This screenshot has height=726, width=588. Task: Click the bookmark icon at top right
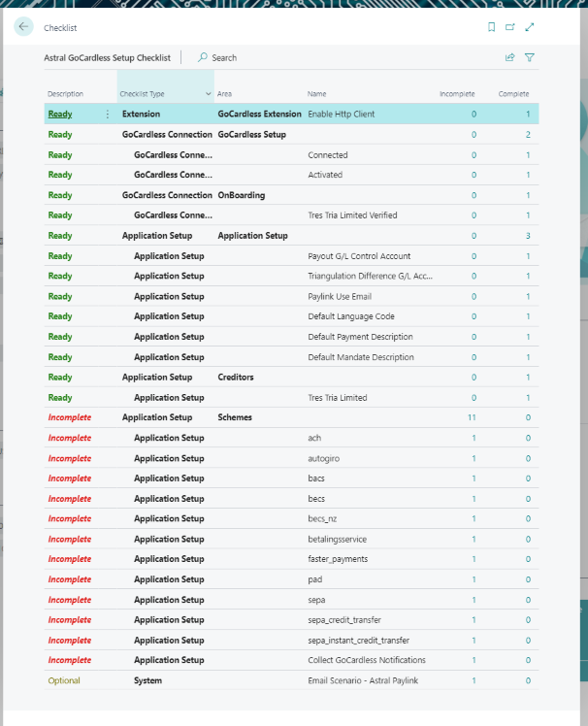pos(491,27)
